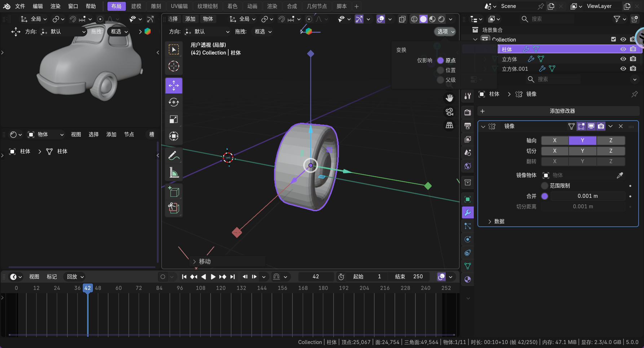Screen dimensions: 644x348
Task: Select the Add Cube tool
Action: pyautogui.click(x=174, y=191)
